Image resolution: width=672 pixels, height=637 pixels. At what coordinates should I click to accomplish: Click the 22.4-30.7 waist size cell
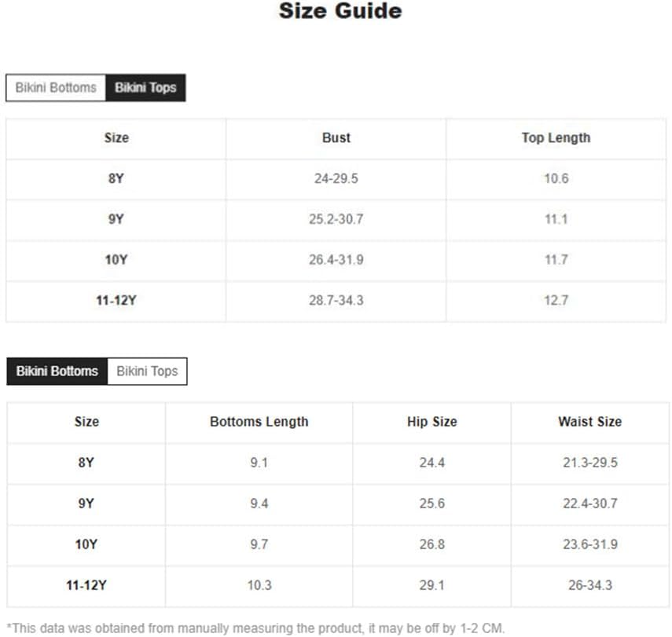(x=589, y=503)
